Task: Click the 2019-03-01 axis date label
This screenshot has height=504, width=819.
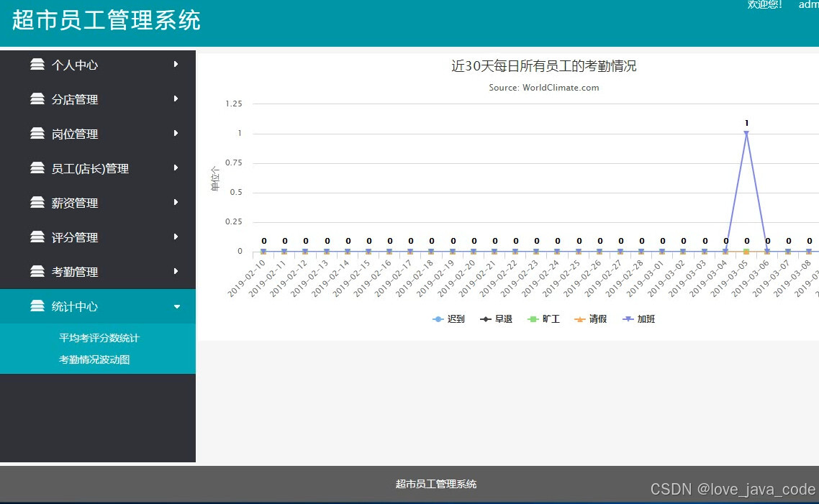Action: (x=645, y=279)
